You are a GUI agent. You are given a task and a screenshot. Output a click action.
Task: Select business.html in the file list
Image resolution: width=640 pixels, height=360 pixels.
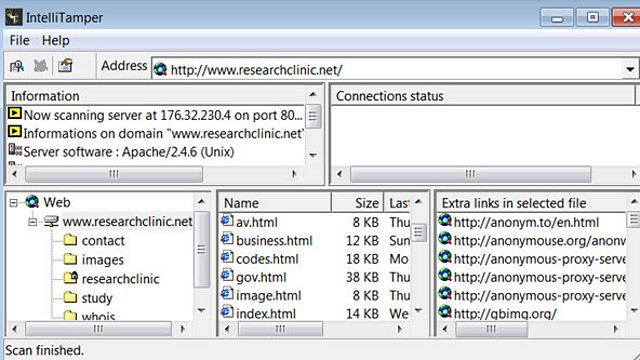tap(274, 240)
